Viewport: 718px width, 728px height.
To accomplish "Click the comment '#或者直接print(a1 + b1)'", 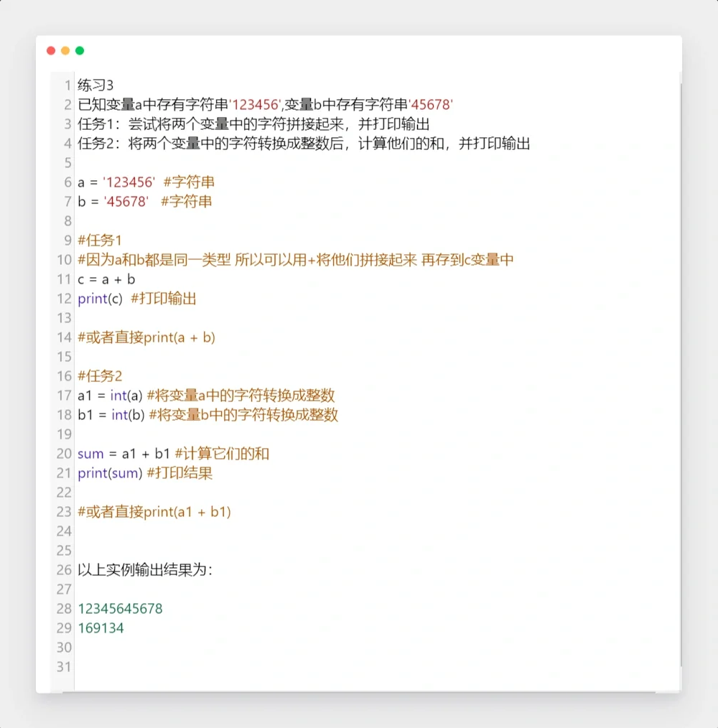I will pos(154,512).
